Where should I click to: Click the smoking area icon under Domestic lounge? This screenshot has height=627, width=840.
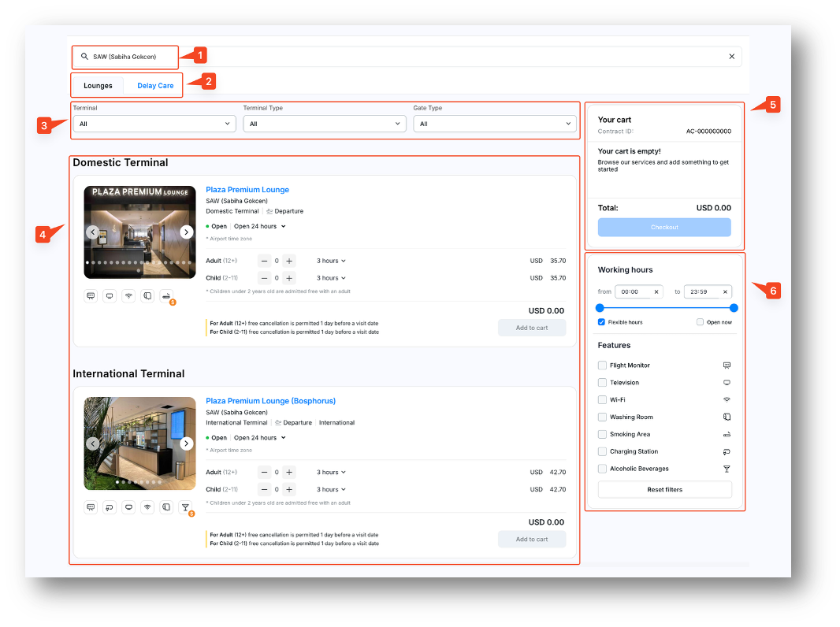(x=165, y=296)
